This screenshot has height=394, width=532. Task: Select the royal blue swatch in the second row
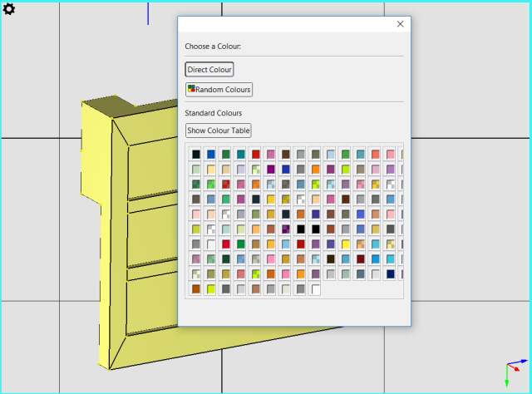pos(286,170)
